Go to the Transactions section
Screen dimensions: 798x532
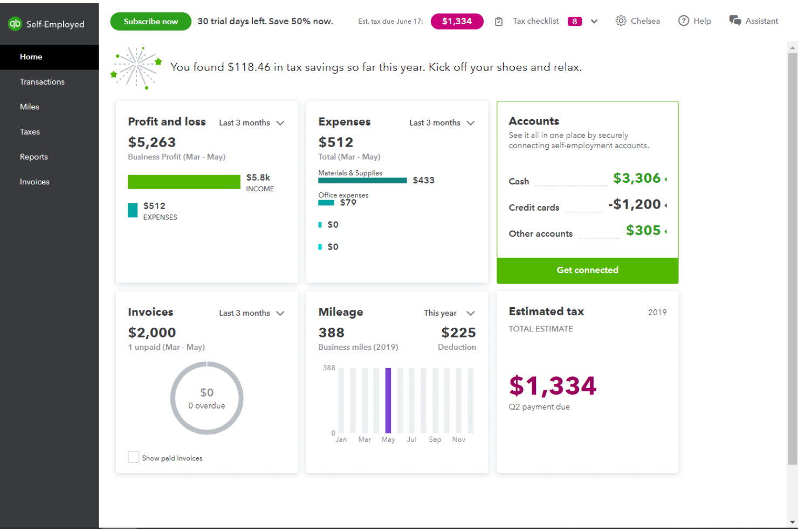pos(42,81)
